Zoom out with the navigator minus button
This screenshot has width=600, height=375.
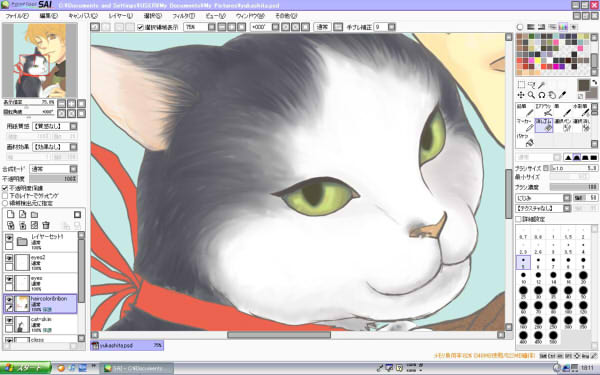coord(62,103)
